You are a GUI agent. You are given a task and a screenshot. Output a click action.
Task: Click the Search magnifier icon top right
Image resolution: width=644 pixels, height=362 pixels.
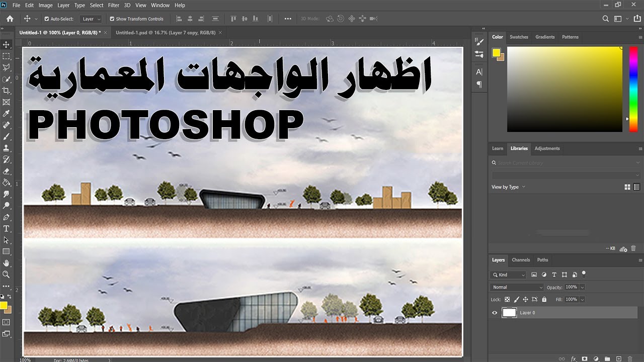tap(606, 19)
